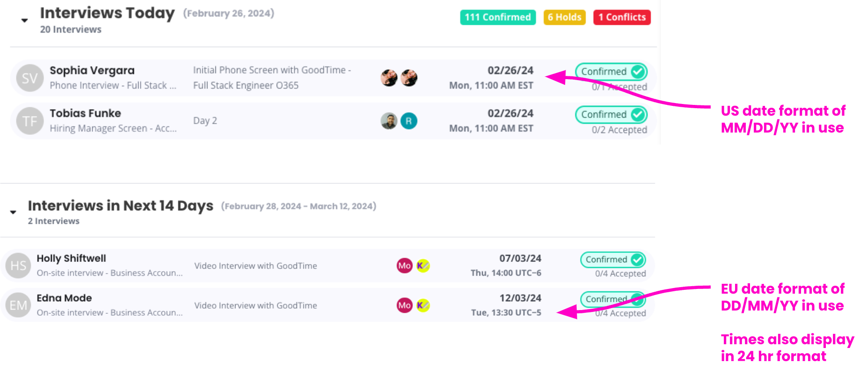Click Holly Shiftwell's 07/03/24 interview date

[x=520, y=258]
